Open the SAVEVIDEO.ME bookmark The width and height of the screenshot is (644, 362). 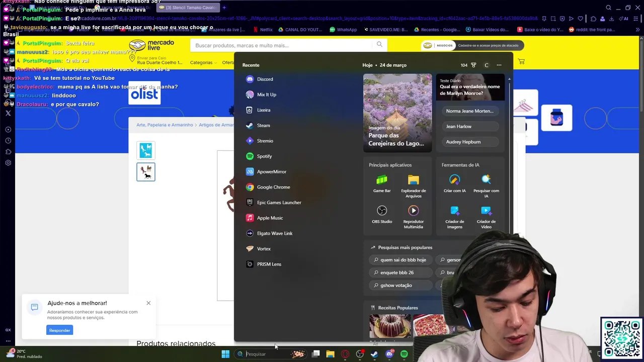point(385,30)
